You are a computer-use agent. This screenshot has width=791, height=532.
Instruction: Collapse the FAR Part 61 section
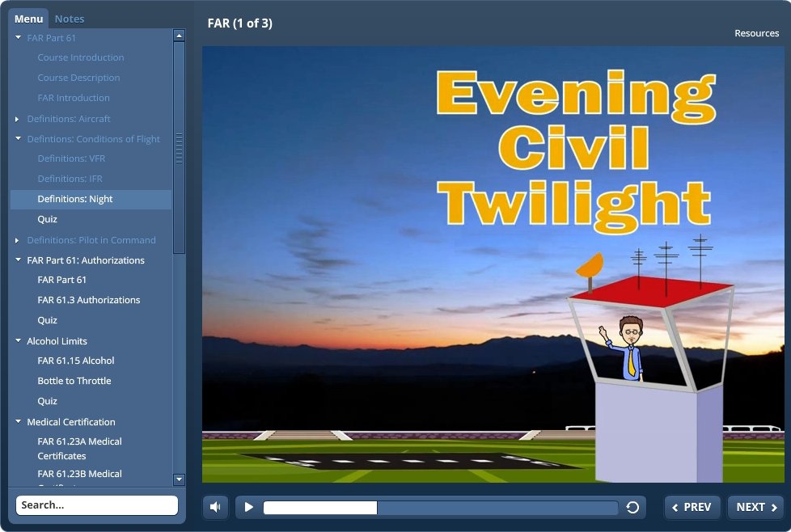pyautogui.click(x=19, y=37)
